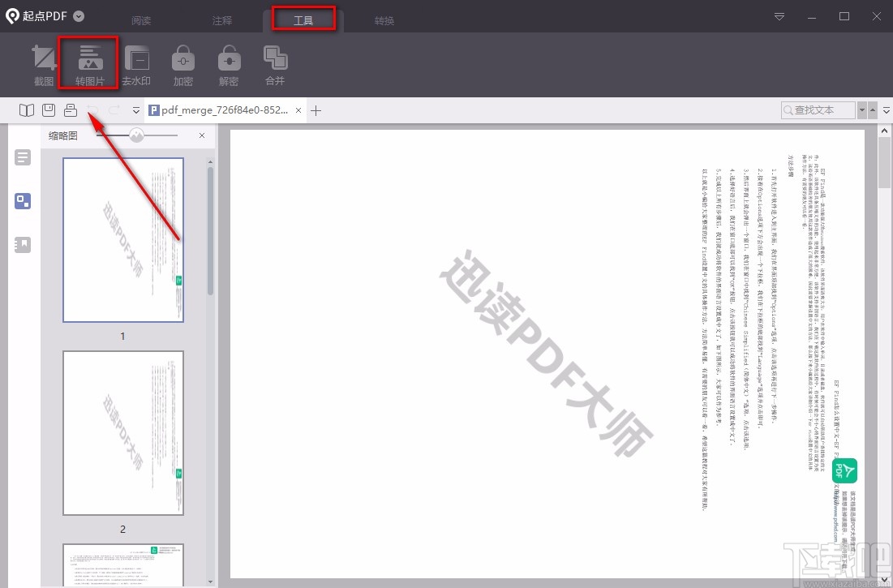Close the pdf_merge document tab
893x588 pixels.
click(298, 110)
